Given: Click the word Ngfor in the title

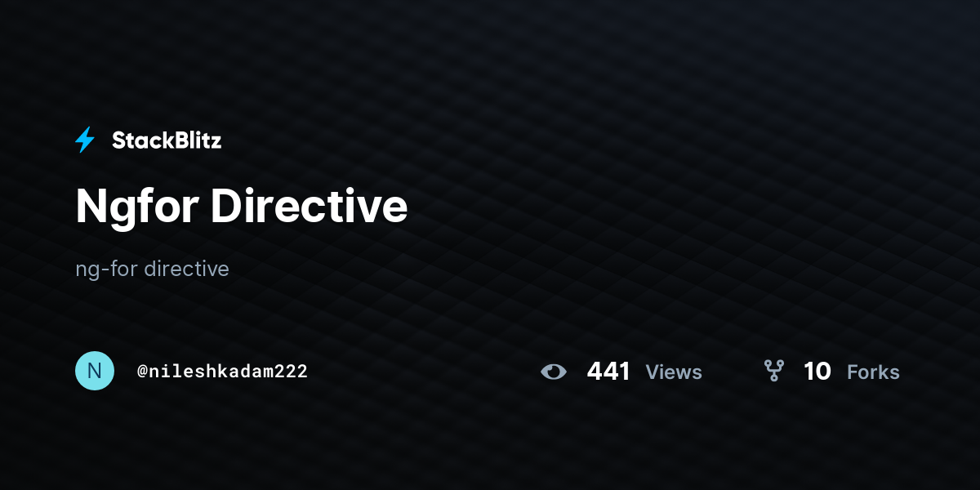Looking at the screenshot, I should point(136,207).
